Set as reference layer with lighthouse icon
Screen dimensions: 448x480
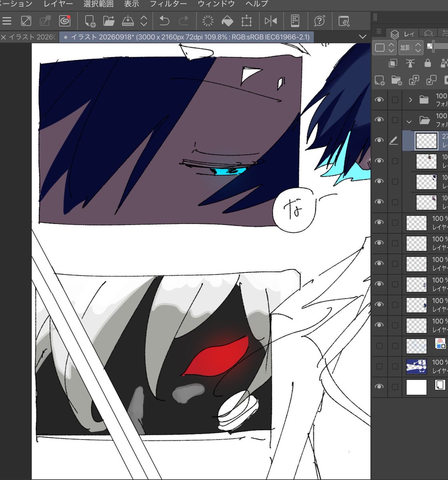tap(410, 63)
